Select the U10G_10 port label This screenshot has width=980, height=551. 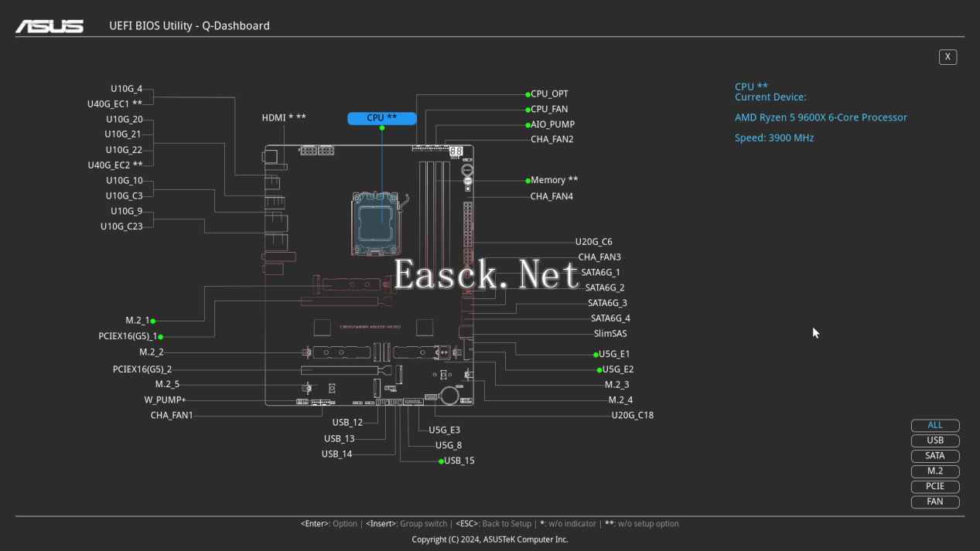pos(125,181)
